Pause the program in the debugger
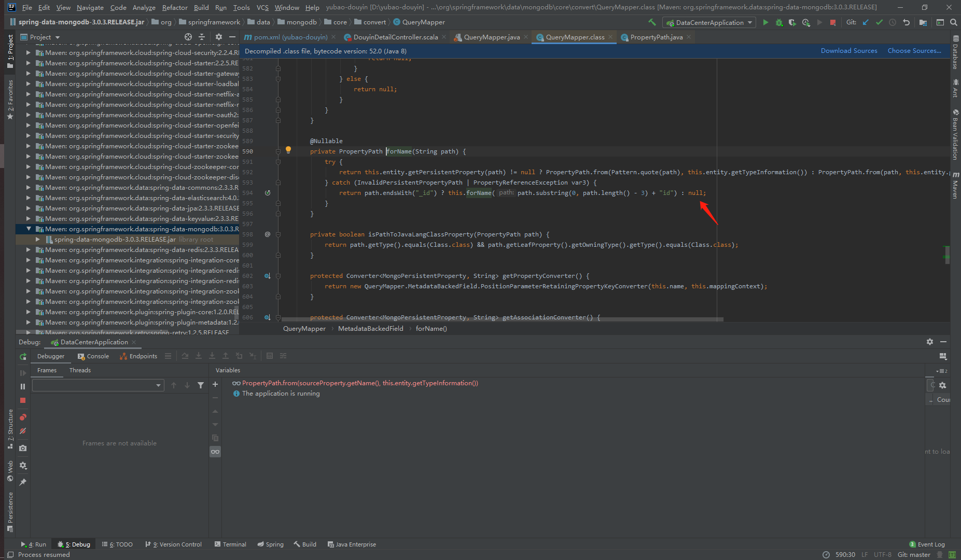The width and height of the screenshot is (961, 560). (x=23, y=386)
